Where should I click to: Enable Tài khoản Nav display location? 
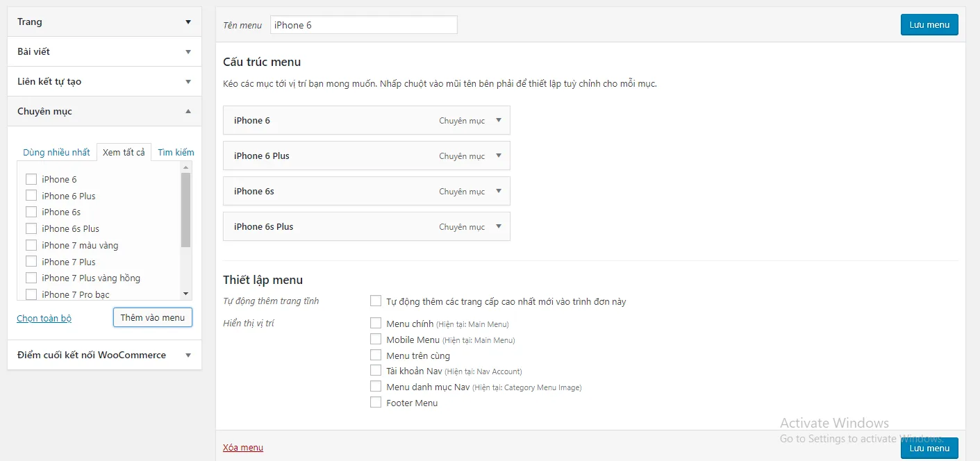click(x=376, y=370)
